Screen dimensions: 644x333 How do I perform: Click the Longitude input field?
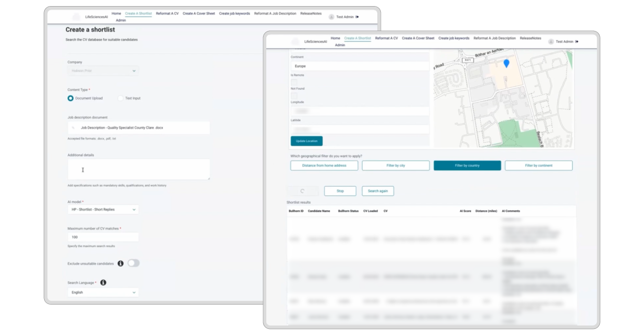coord(360,111)
